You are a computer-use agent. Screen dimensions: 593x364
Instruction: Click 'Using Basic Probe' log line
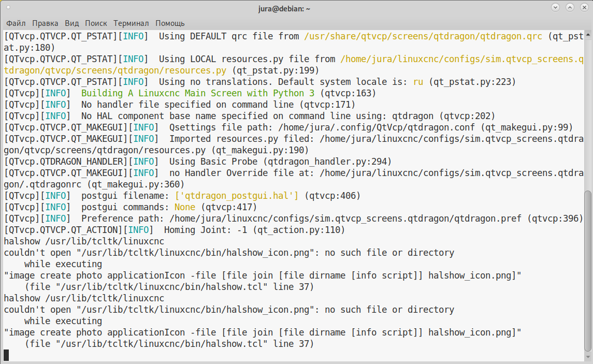198,162
